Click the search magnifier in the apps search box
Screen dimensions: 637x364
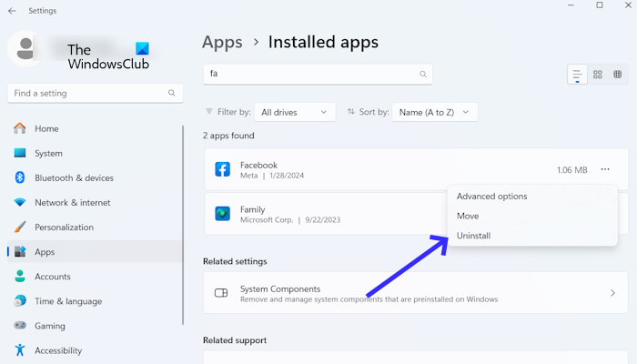pos(422,75)
